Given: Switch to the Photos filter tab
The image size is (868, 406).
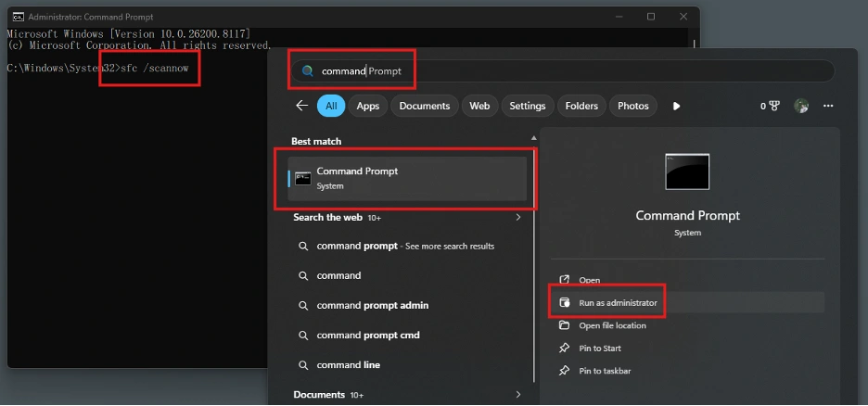Looking at the screenshot, I should 632,106.
